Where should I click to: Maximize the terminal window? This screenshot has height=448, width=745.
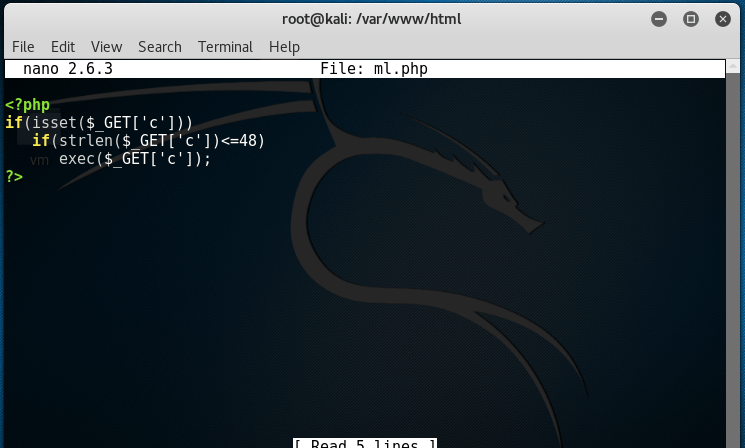point(690,19)
